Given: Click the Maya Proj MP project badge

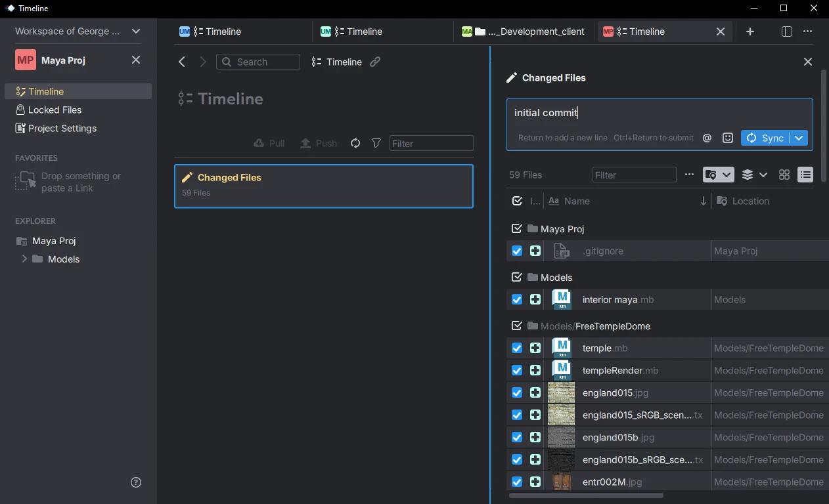Looking at the screenshot, I should (26, 60).
